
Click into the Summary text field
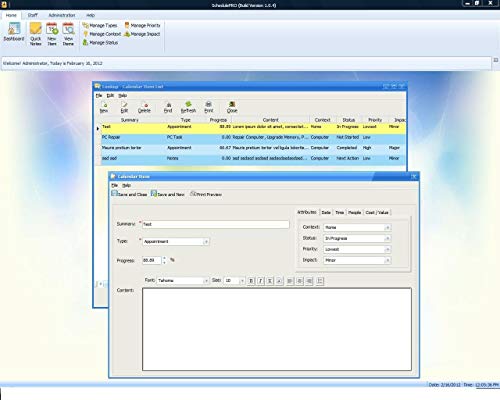(x=216, y=224)
